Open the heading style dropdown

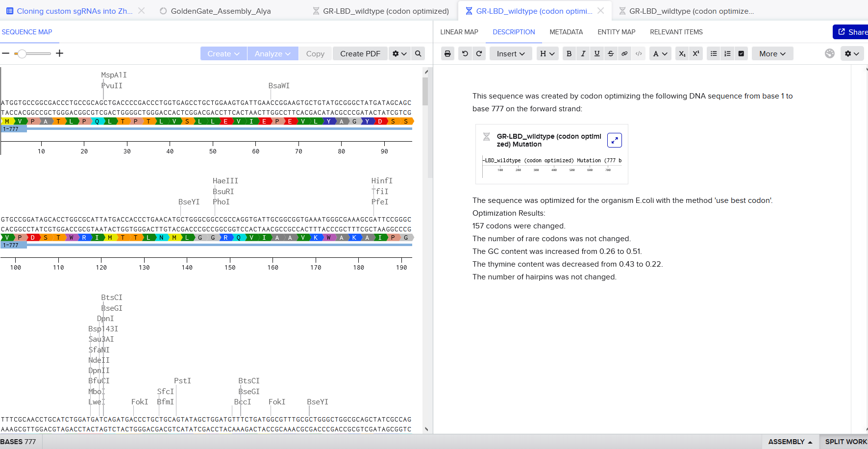coord(547,54)
